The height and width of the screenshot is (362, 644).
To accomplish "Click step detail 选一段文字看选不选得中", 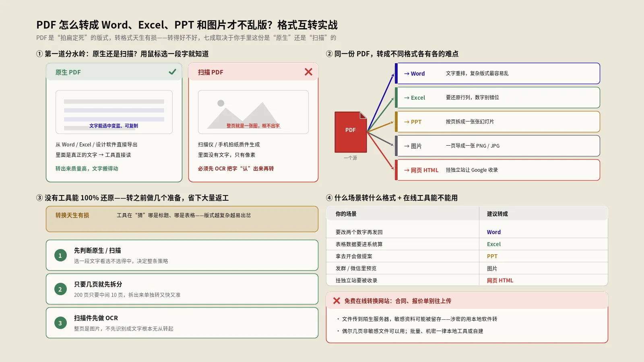I will 121,261.
